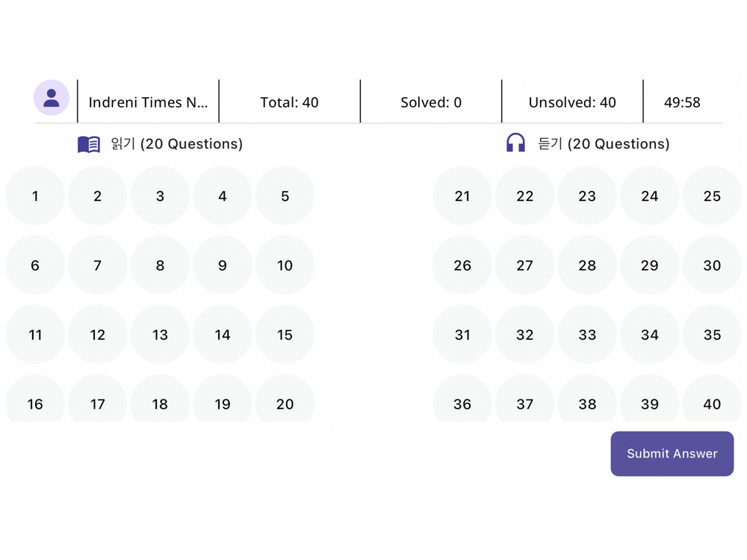Go to question 8
The image size is (747, 560).
pyautogui.click(x=160, y=265)
